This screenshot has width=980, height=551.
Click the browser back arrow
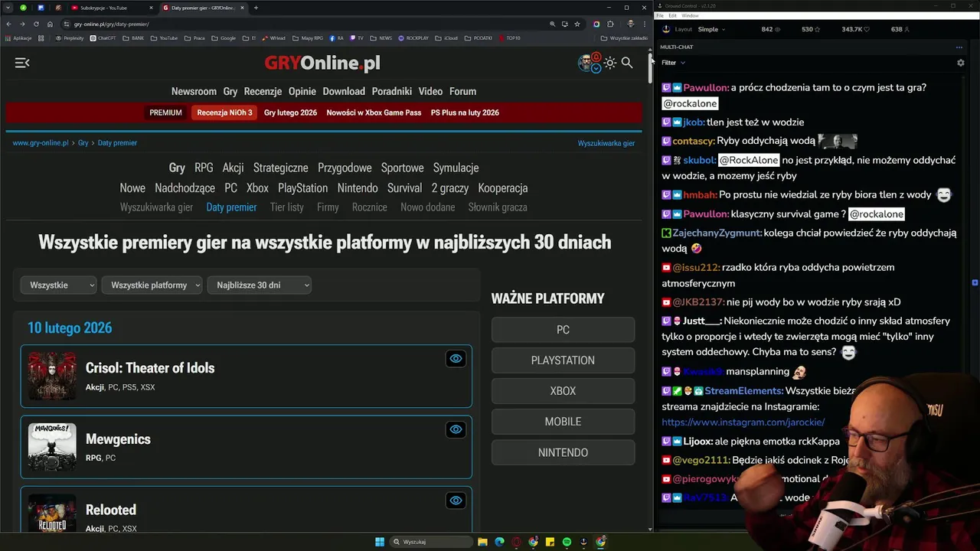click(8, 24)
